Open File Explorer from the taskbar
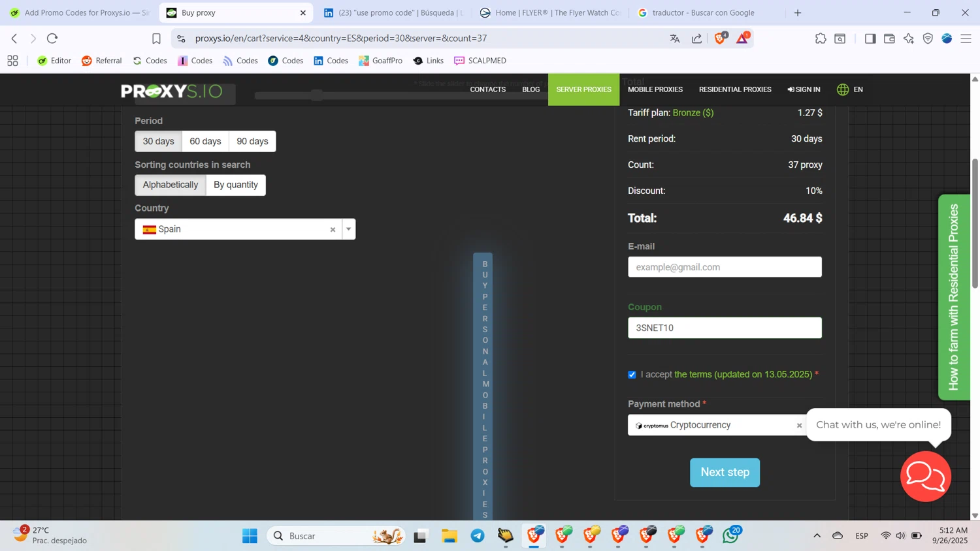980x551 pixels. coord(449,536)
